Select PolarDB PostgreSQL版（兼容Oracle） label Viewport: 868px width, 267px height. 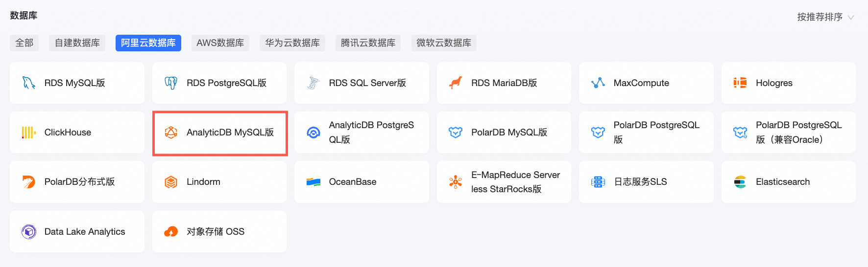point(799,133)
